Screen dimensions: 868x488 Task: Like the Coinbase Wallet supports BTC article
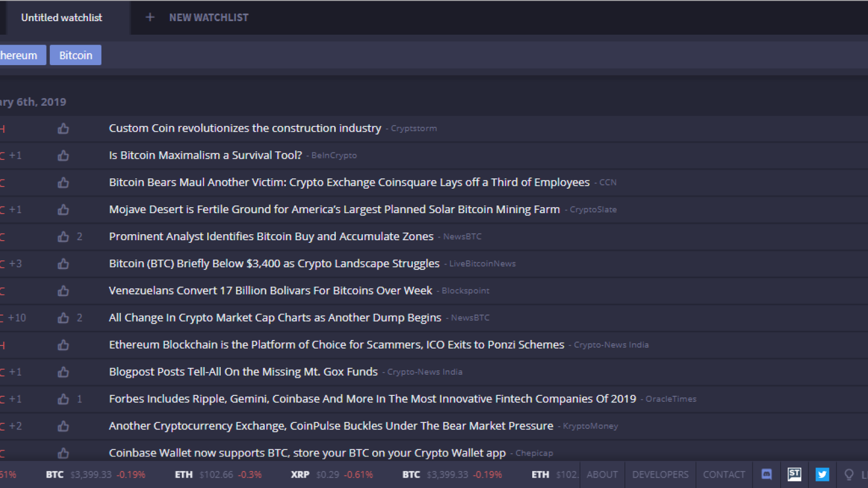[63, 453]
